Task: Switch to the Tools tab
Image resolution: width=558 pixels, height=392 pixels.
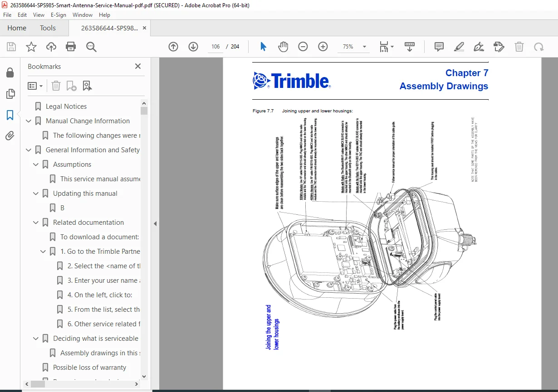Action: [x=48, y=28]
